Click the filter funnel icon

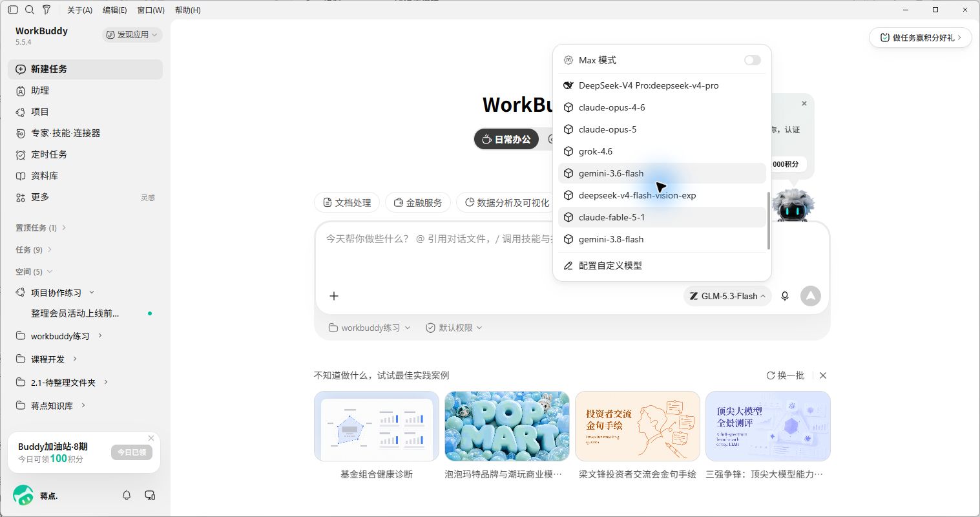[x=47, y=10]
